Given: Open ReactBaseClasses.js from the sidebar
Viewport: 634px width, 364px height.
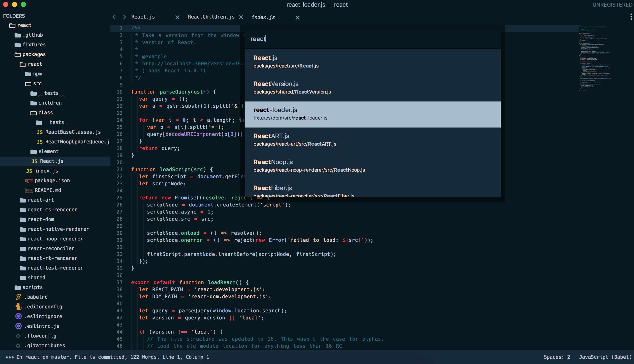Looking at the screenshot, I should [73, 132].
